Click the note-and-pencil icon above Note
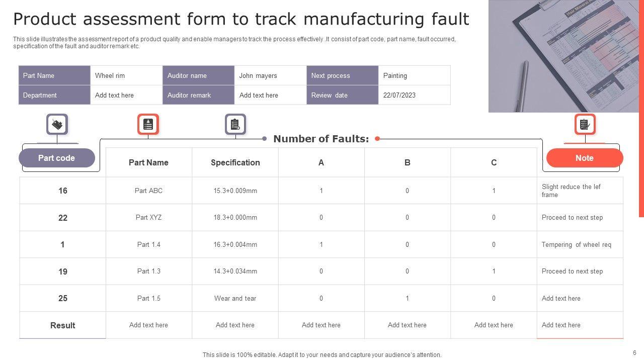Screen dimensions: 644x362 pyautogui.click(x=585, y=124)
